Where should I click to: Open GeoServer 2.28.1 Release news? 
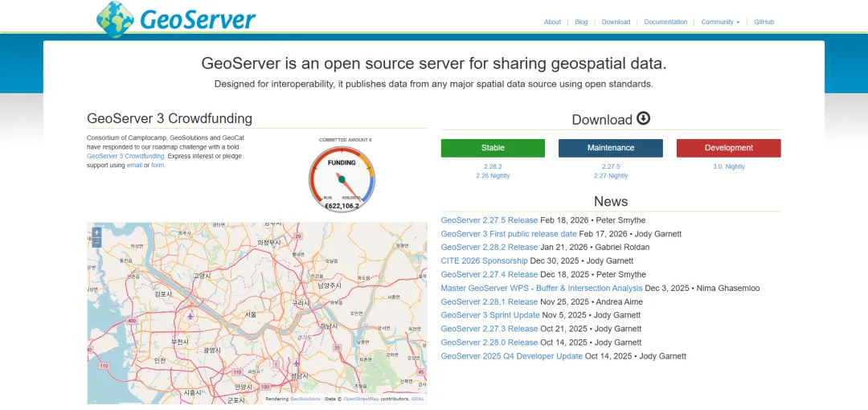coord(489,302)
